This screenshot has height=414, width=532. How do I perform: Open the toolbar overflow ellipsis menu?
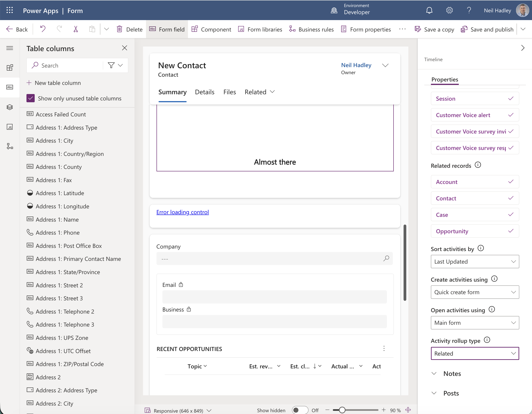click(x=402, y=29)
